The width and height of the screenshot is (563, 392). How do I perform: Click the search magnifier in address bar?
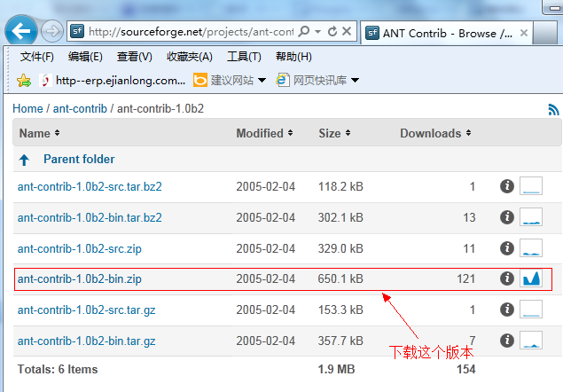(x=304, y=31)
